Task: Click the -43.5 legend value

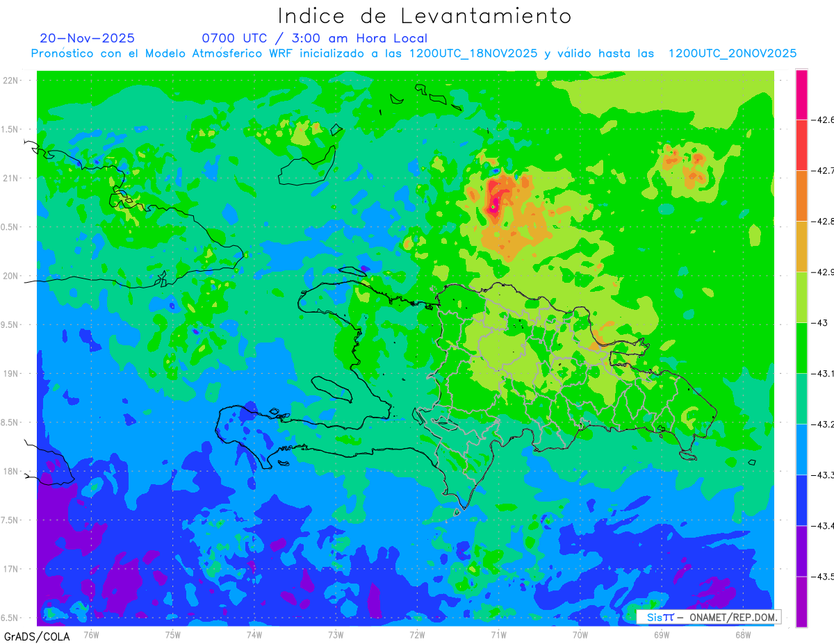Action: pyautogui.click(x=822, y=576)
